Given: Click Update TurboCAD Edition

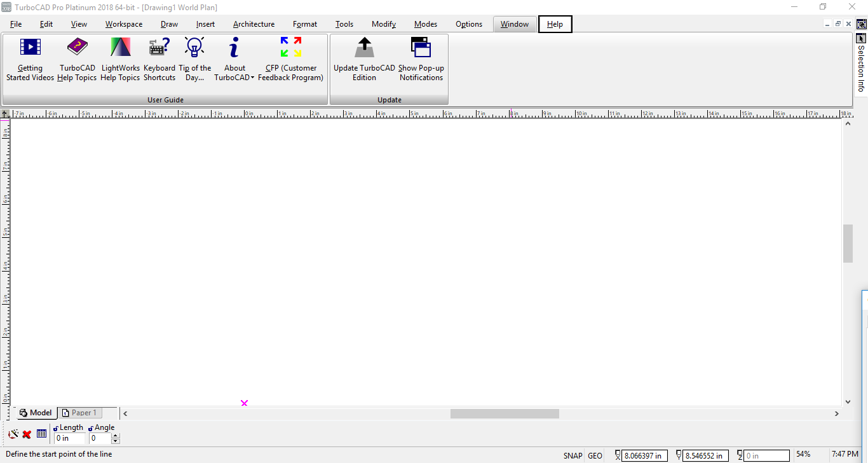Looking at the screenshot, I should [x=364, y=59].
